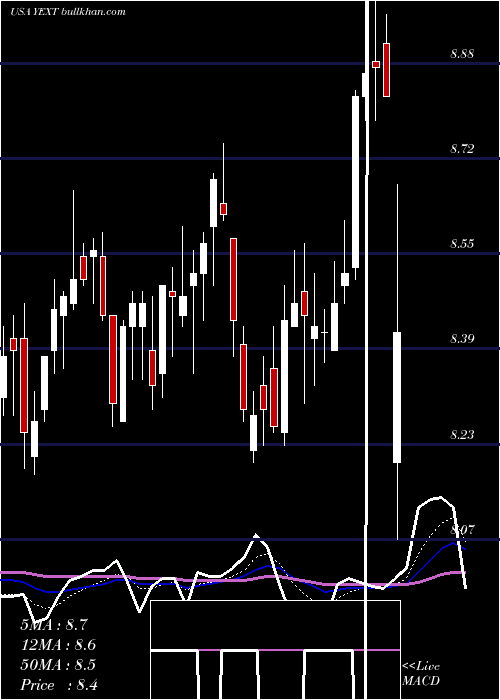Click the 8.39 price level label
This screenshot has width=500, height=700.
click(x=462, y=339)
